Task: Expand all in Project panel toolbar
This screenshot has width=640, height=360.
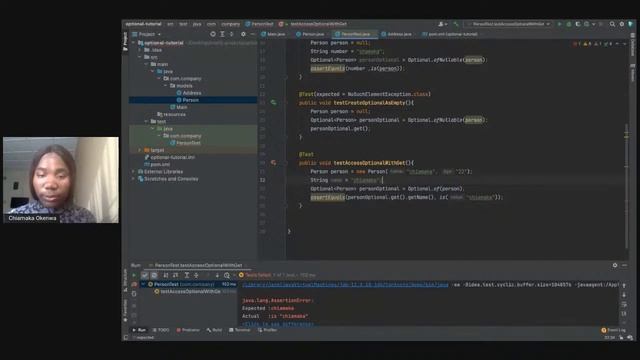Action: click(x=222, y=34)
